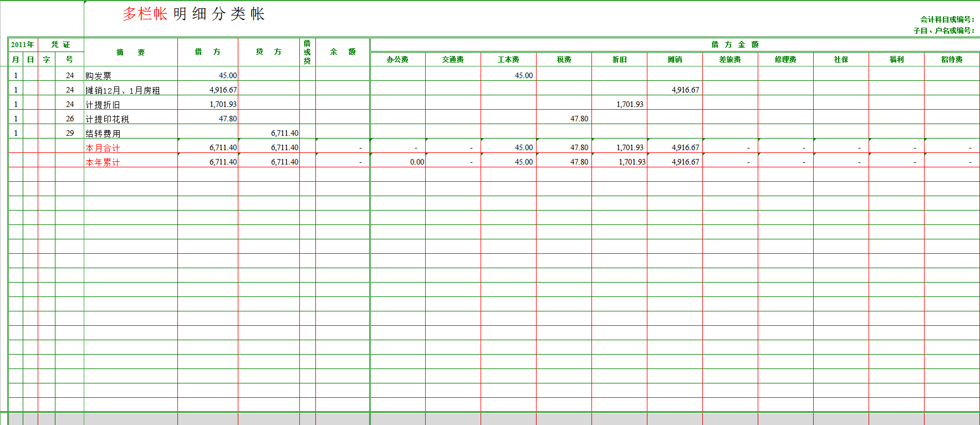Screen dimensions: 980x425
Task: Select the 2011年 header cell
Action: coord(23,45)
